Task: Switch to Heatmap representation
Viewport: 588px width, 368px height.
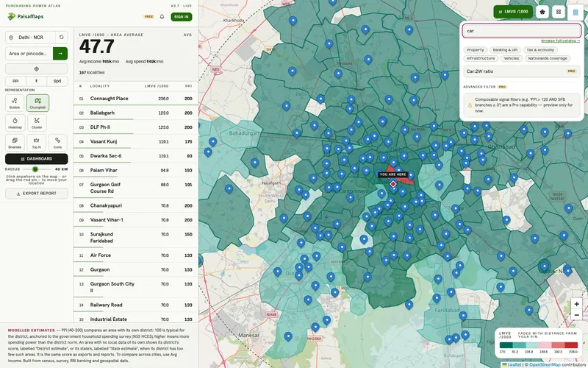Action: [x=15, y=123]
